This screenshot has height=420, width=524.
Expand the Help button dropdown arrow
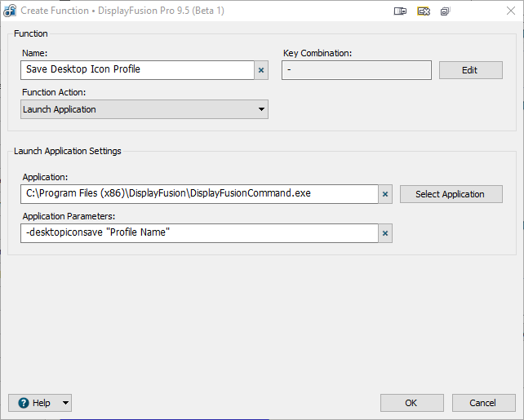click(x=65, y=403)
